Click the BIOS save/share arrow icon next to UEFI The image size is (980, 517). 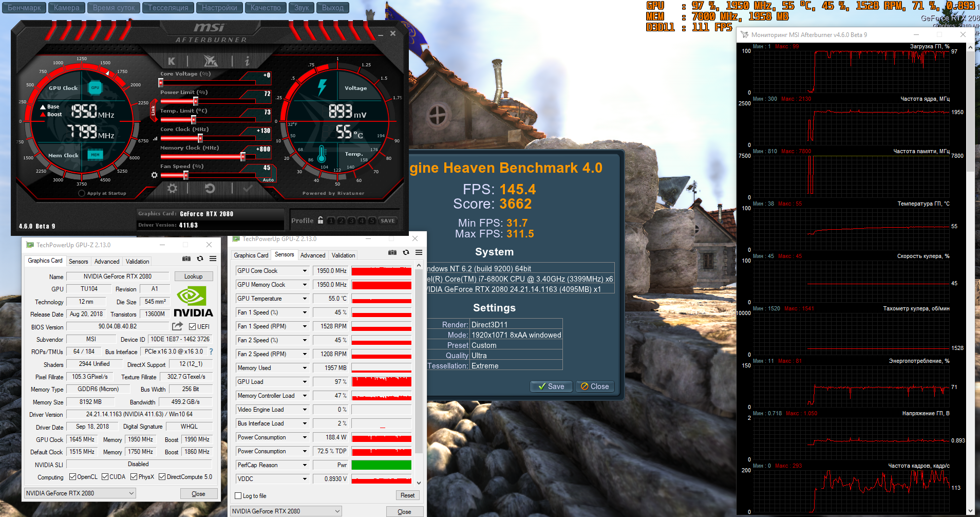(177, 326)
